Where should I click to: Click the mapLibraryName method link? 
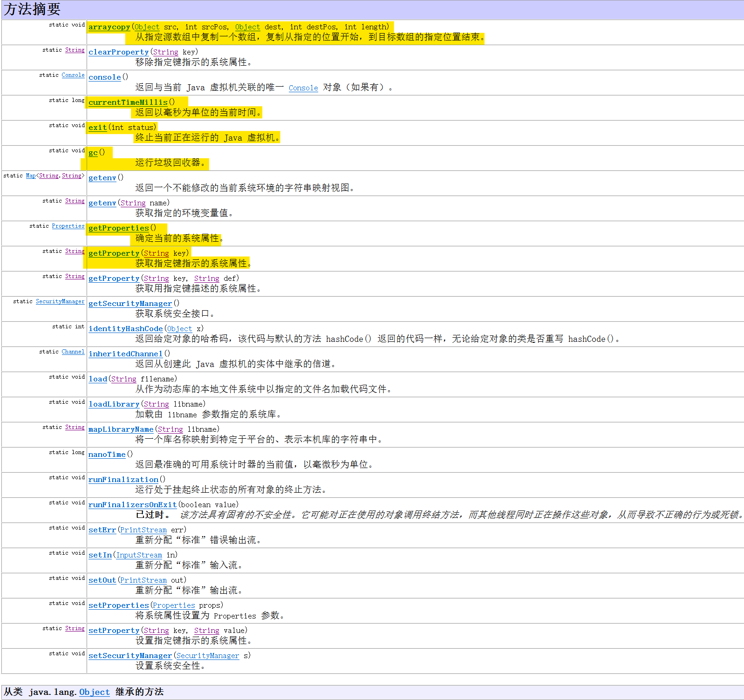coord(121,429)
